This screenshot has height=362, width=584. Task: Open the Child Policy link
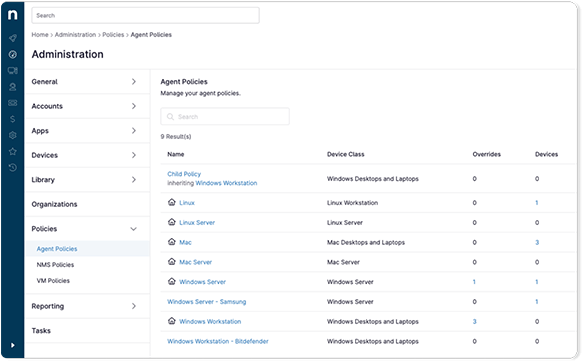184,174
